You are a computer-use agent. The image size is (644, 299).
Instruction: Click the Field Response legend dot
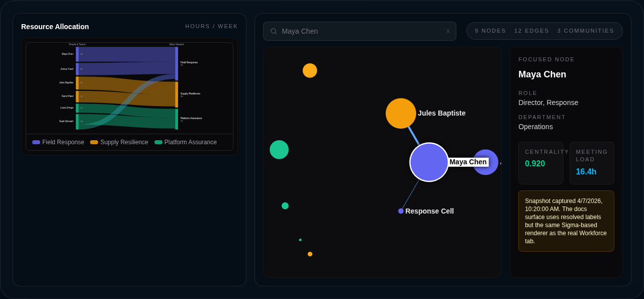point(35,142)
